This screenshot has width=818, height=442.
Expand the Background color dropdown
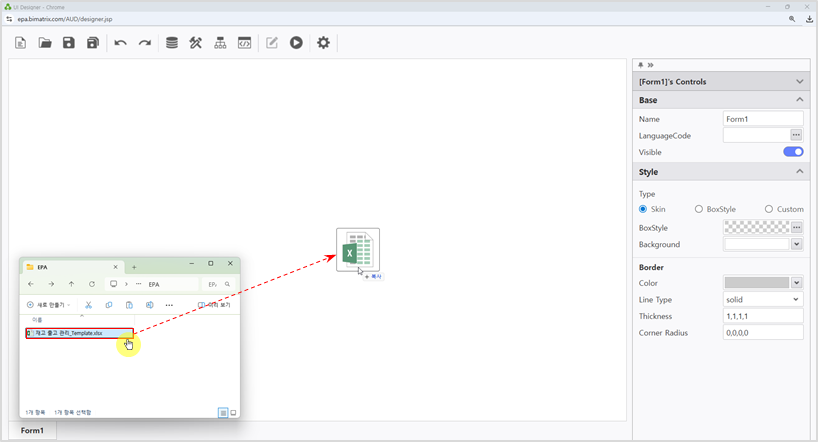click(797, 244)
